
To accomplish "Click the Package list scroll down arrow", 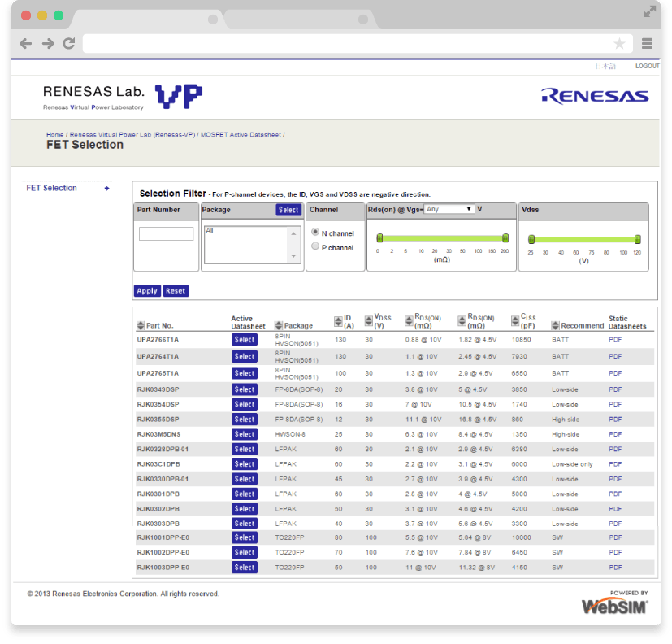I will (x=293, y=256).
